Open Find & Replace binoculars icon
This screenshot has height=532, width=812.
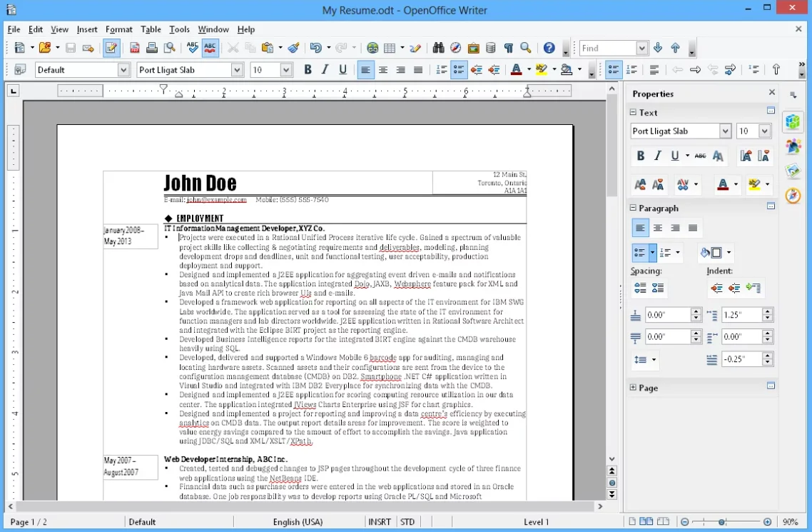(x=438, y=49)
